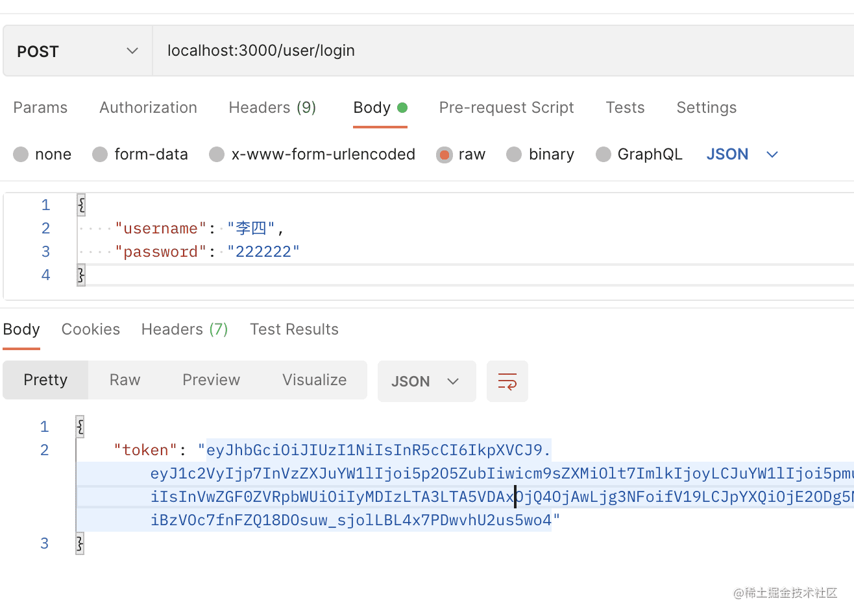Open the Authorization tab
854x616 pixels.
tap(148, 108)
